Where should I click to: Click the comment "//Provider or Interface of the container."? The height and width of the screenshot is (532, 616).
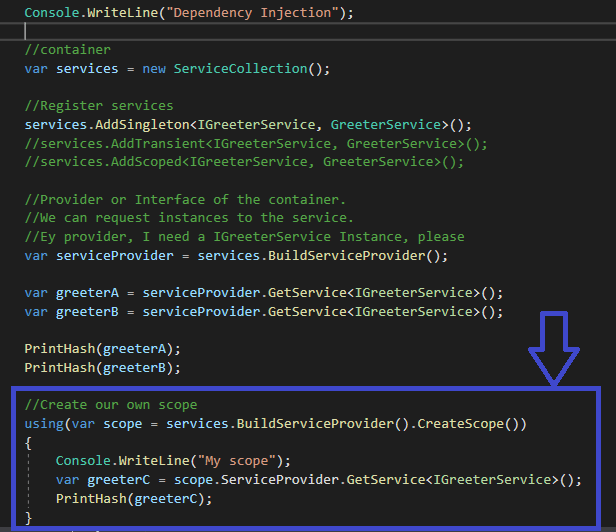click(185, 200)
